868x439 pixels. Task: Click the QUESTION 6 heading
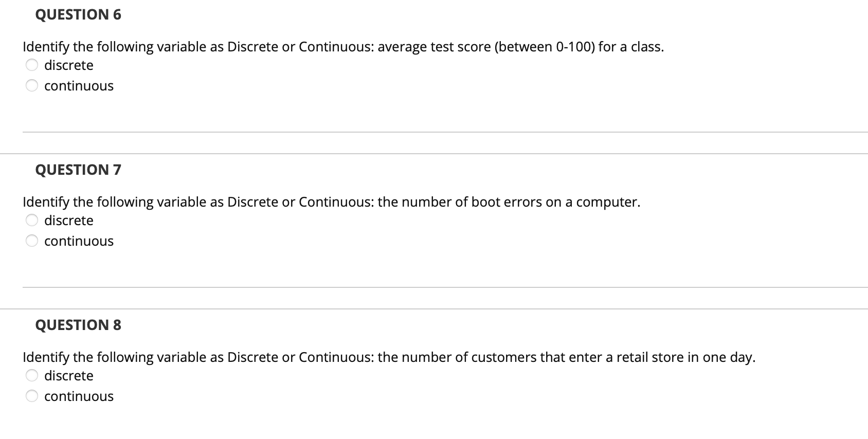coord(78,14)
